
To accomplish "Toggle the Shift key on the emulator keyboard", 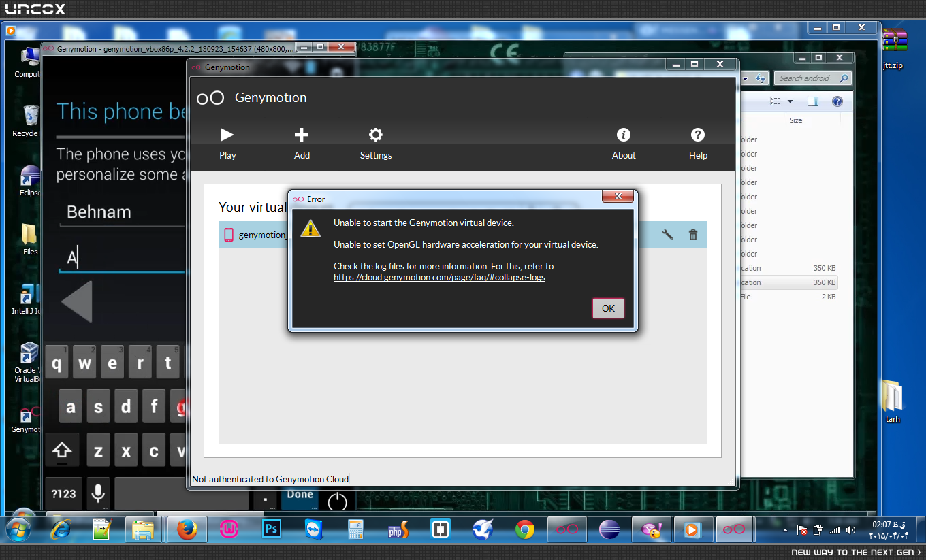I will pyautogui.click(x=62, y=450).
